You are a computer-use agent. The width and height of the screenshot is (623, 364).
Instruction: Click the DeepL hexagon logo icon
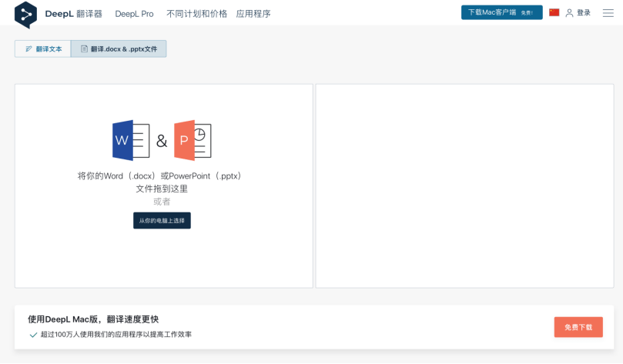[25, 14]
